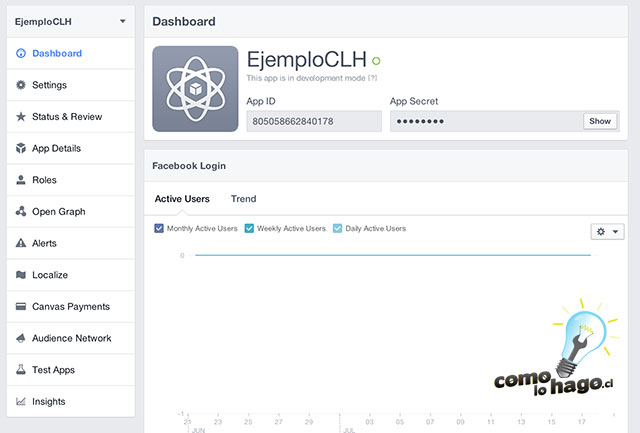Click the App ID field
Viewport: 640px width, 433px height.
(x=314, y=121)
